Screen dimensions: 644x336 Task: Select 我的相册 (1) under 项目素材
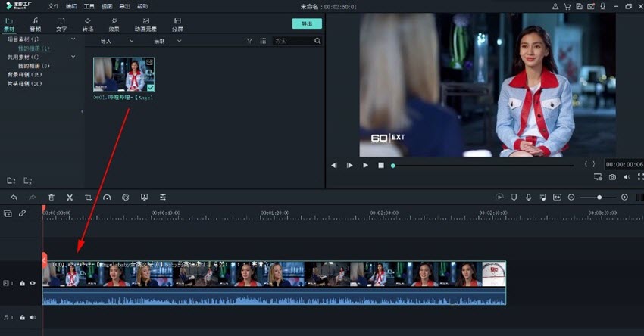coord(33,48)
